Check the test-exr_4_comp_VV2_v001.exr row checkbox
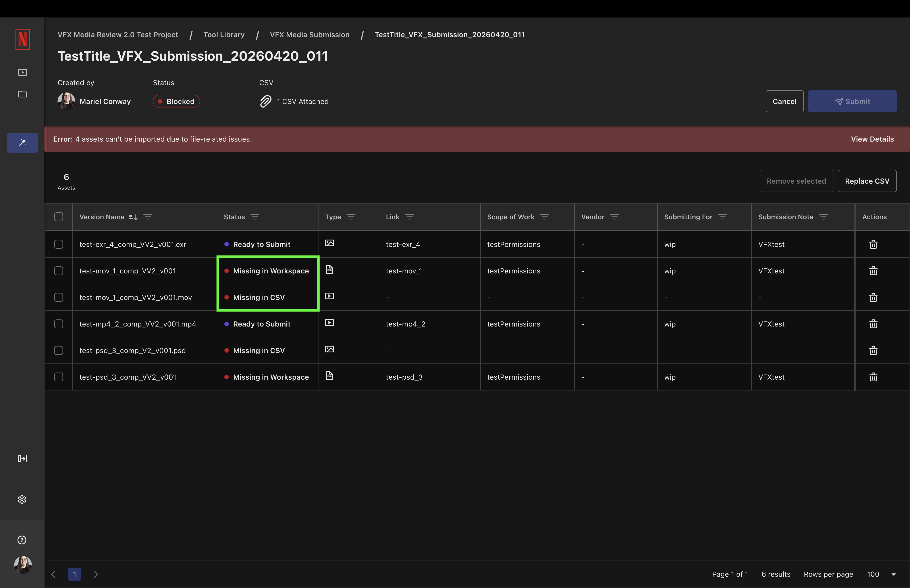910x588 pixels. pos(58,244)
